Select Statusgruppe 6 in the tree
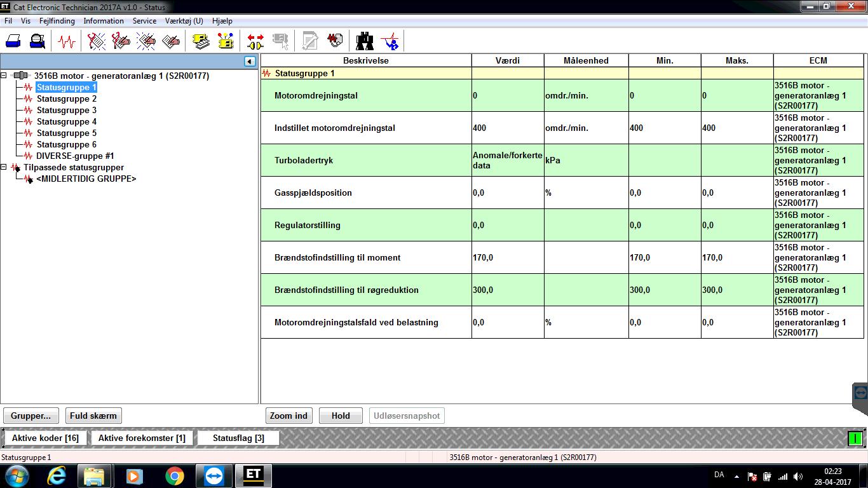 tap(67, 144)
